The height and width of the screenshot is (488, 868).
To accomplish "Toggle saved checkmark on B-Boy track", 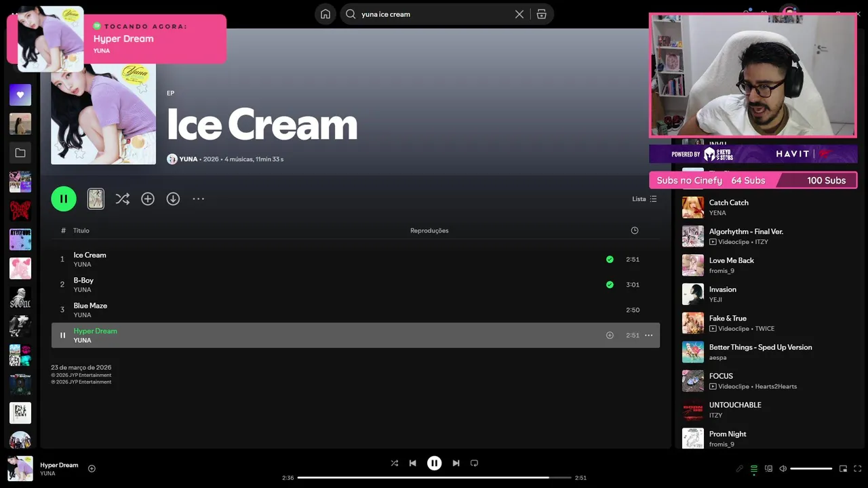I will [x=610, y=285].
